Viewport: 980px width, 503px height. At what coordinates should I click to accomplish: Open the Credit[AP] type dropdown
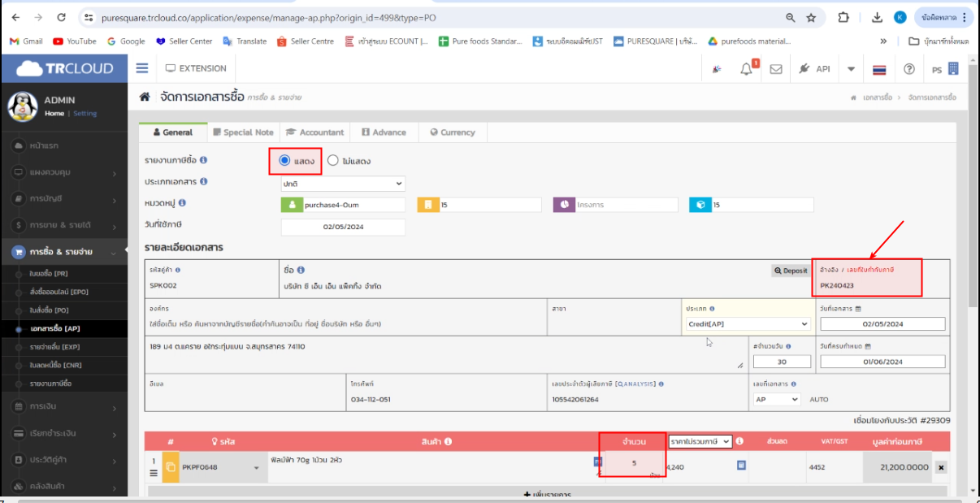click(x=748, y=324)
